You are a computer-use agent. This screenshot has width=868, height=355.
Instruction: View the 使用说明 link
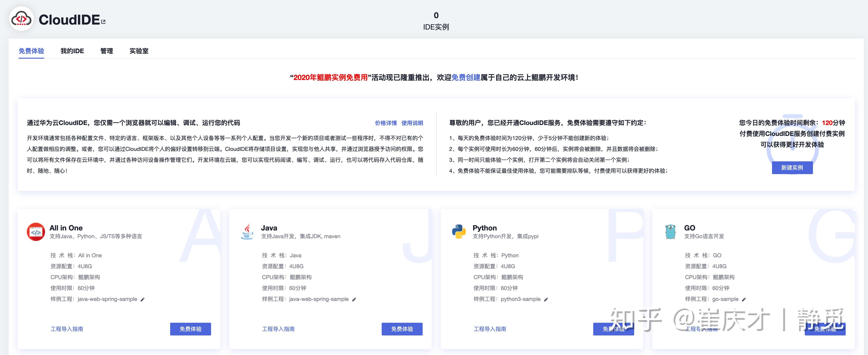click(x=413, y=123)
